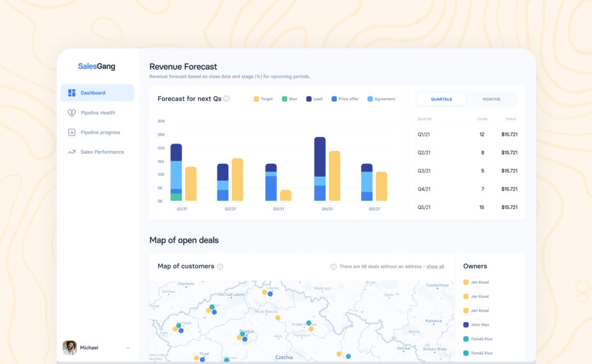Click the Price offer legend item

click(x=344, y=99)
